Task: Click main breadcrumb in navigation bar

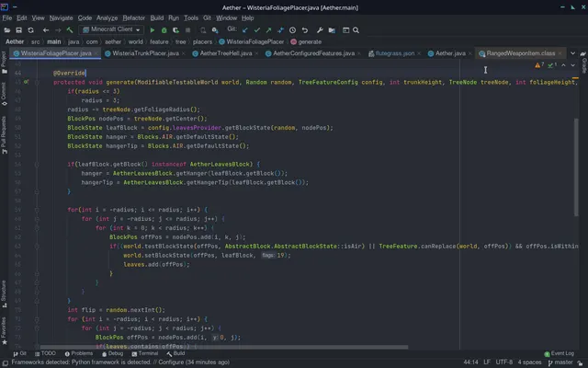Action: [53, 41]
